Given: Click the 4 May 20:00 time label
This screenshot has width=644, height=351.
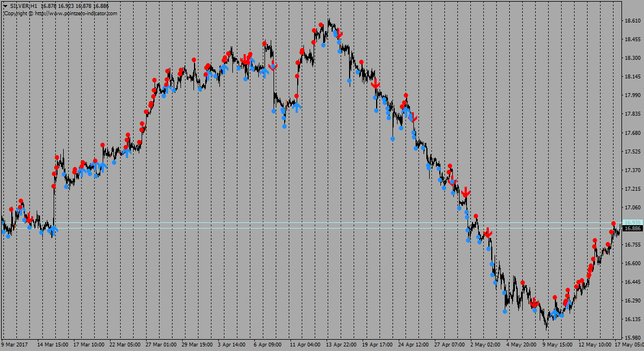Looking at the screenshot, I should tap(521, 345).
